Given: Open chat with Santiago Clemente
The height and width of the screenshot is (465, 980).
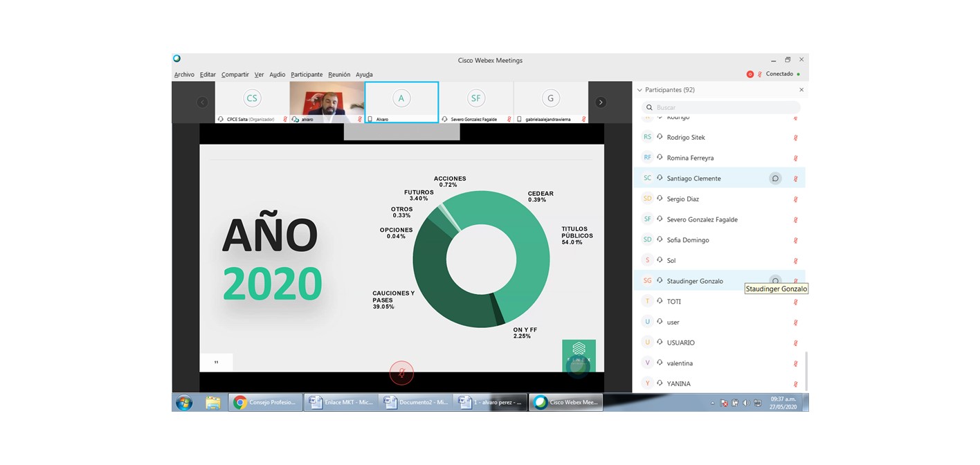Looking at the screenshot, I should point(775,179).
